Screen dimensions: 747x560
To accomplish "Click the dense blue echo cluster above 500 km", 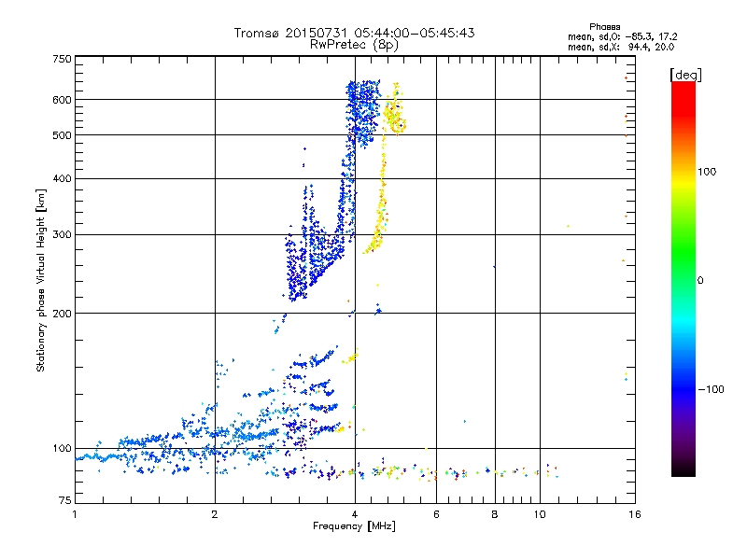I will pyautogui.click(x=363, y=112).
